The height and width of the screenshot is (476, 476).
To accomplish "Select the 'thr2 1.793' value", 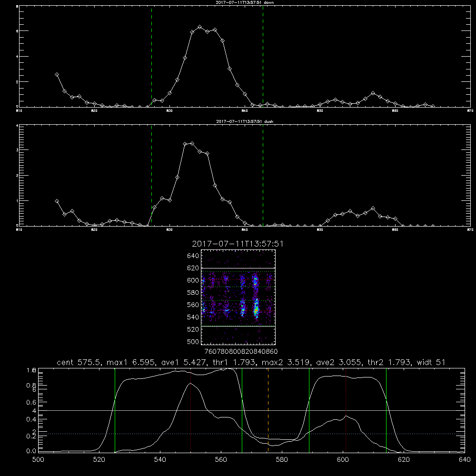I will (389, 362).
